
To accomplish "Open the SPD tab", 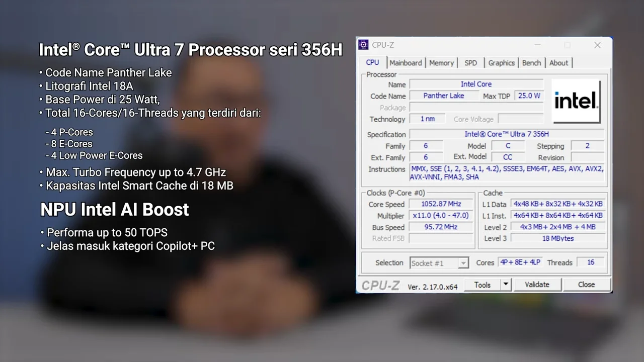I will 471,63.
